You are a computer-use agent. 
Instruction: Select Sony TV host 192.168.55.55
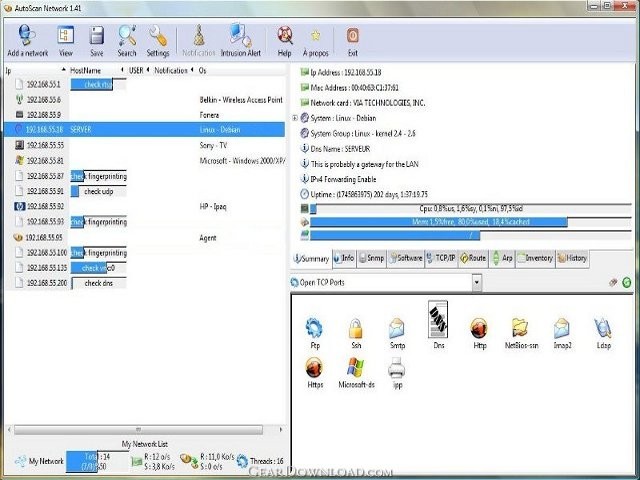pyautogui.click(x=145, y=145)
